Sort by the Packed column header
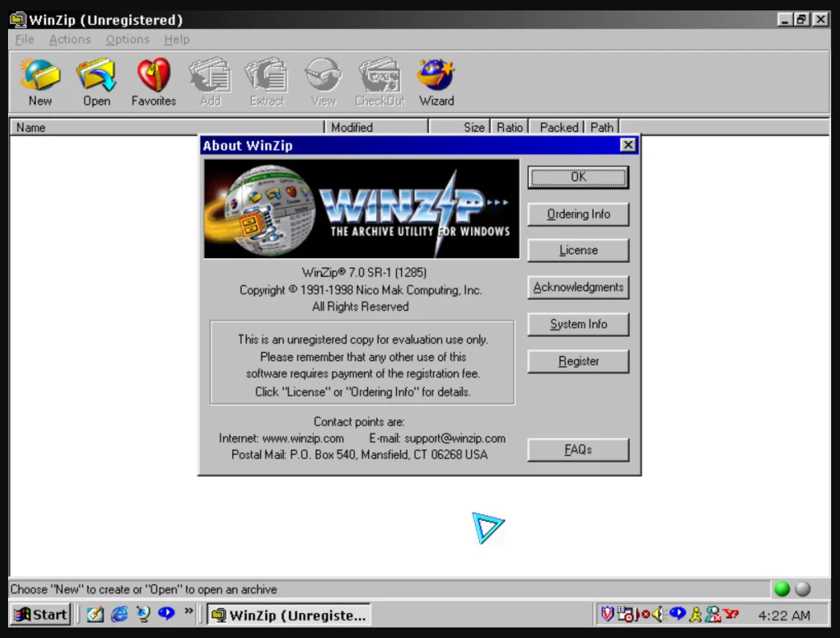 [558, 127]
